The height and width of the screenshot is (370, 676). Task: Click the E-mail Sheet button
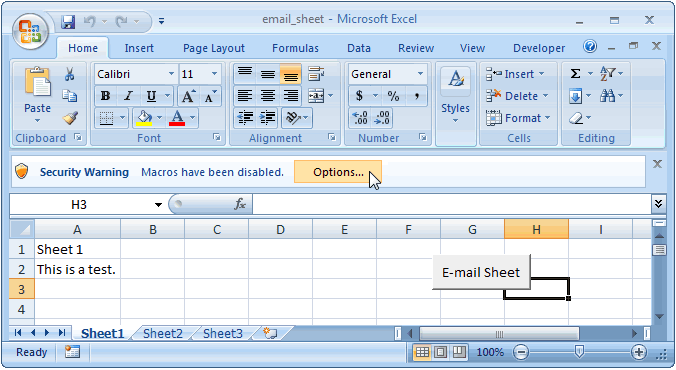pyautogui.click(x=481, y=272)
